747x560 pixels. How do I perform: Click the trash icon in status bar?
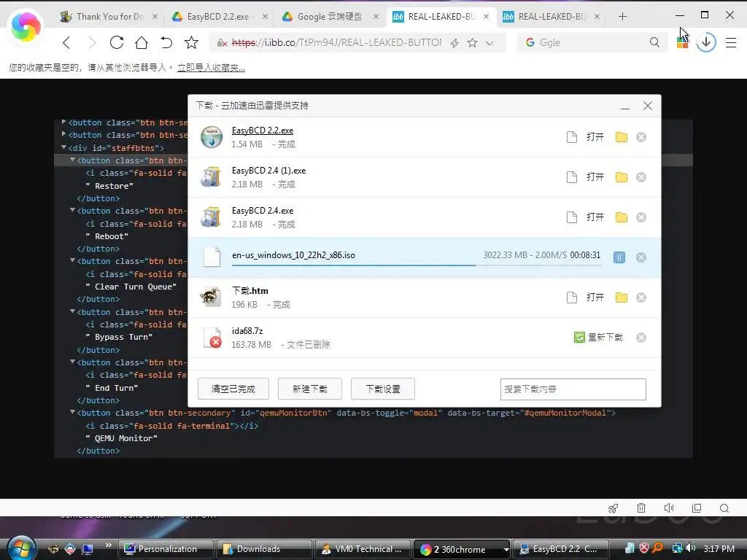(x=641, y=508)
